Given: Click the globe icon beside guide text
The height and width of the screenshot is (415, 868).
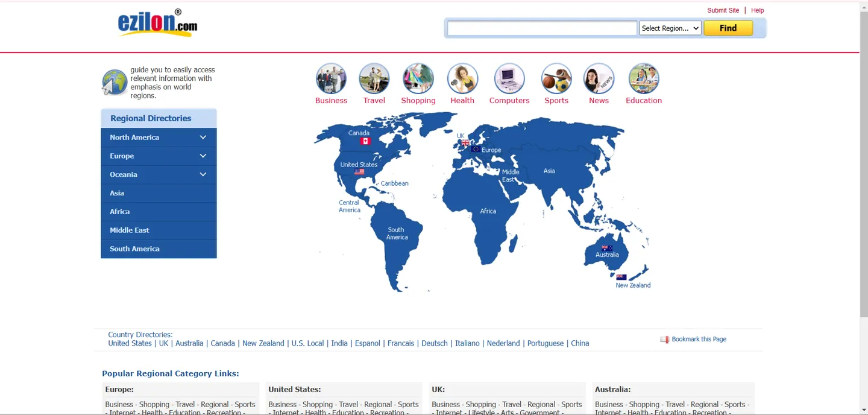Looking at the screenshot, I should [x=115, y=83].
